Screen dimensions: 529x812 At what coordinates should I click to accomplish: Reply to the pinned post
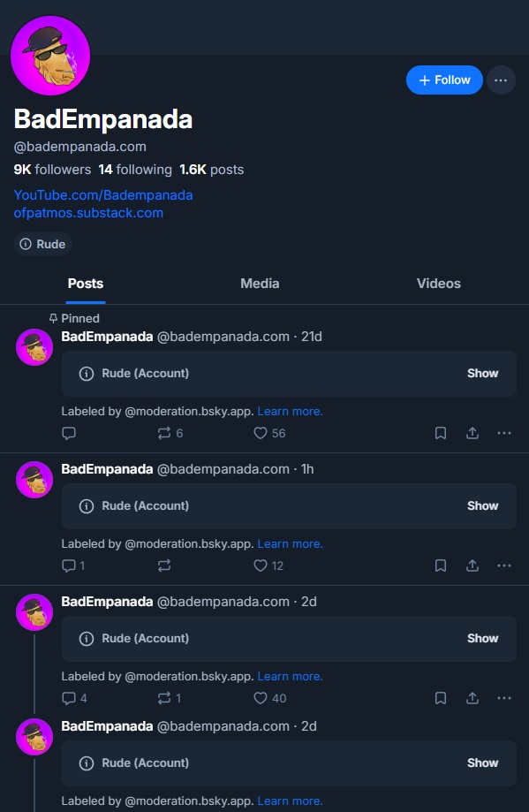pyautogui.click(x=69, y=433)
